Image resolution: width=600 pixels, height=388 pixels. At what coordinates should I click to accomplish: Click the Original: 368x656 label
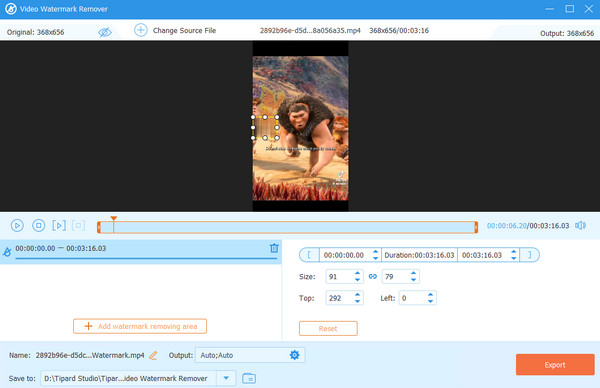[x=35, y=32]
